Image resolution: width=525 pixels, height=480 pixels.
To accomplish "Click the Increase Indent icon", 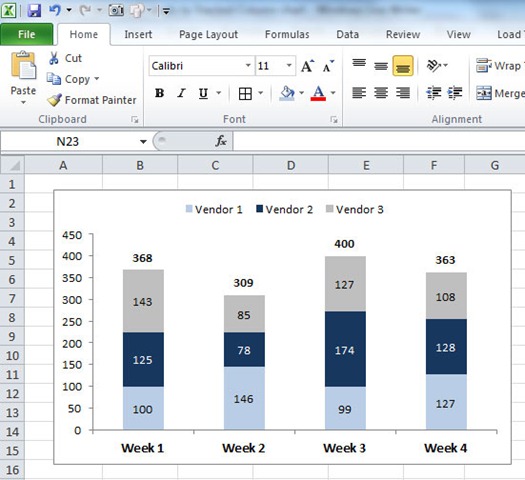I will [455, 93].
